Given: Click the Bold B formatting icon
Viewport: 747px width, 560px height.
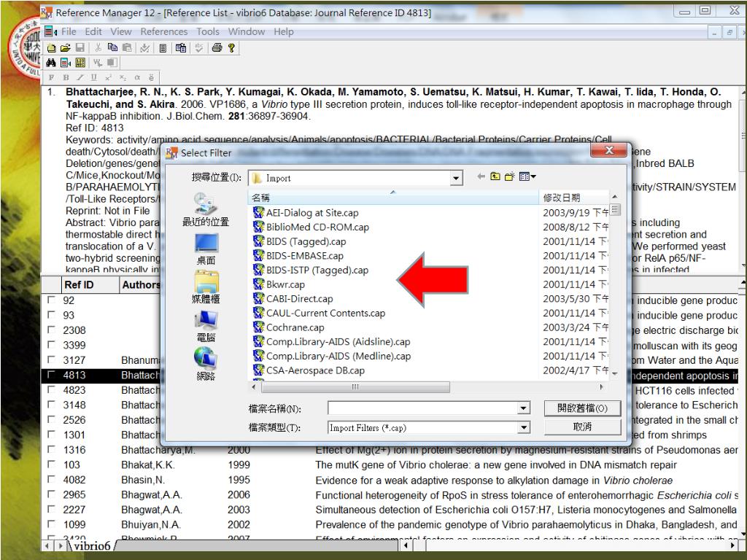Looking at the screenshot, I should [x=66, y=77].
